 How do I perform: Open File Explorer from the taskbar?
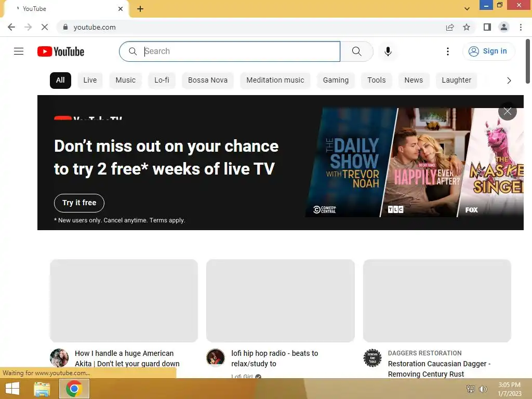42,389
